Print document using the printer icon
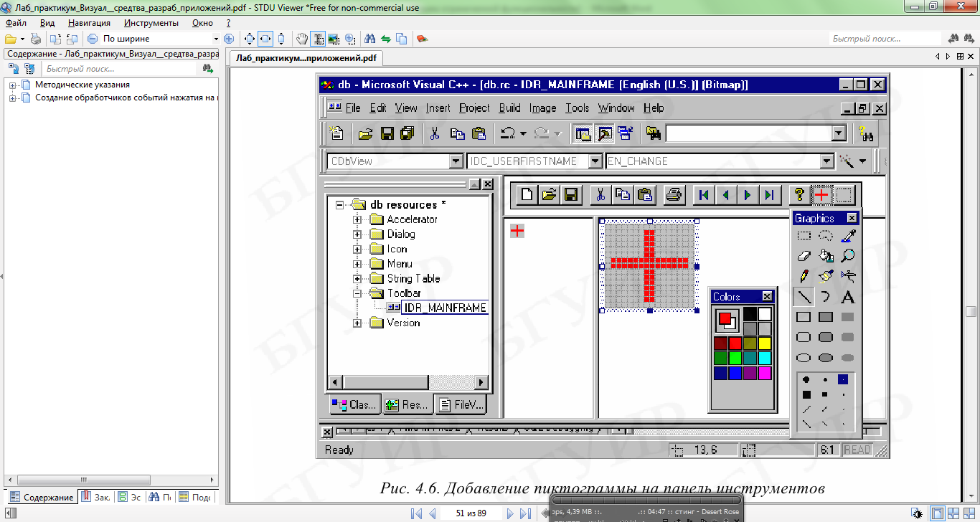Viewport: 980px width, 522px height. pyautogui.click(x=35, y=39)
